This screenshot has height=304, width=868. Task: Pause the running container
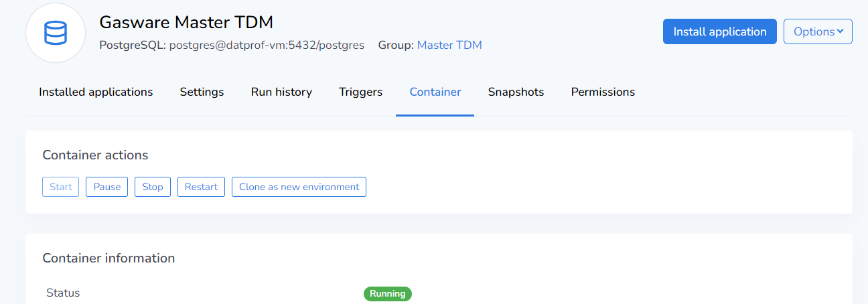click(x=106, y=187)
